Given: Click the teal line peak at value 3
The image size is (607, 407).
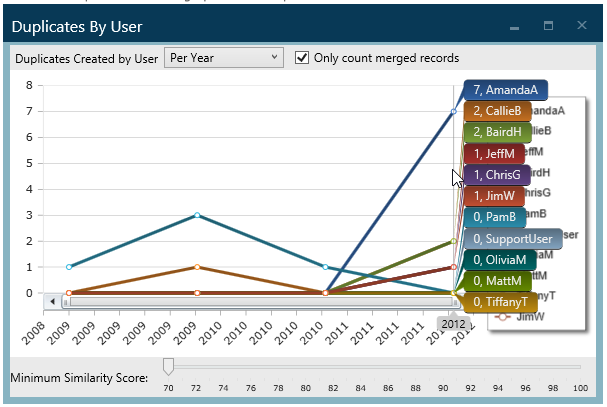Looking at the screenshot, I should [x=197, y=215].
